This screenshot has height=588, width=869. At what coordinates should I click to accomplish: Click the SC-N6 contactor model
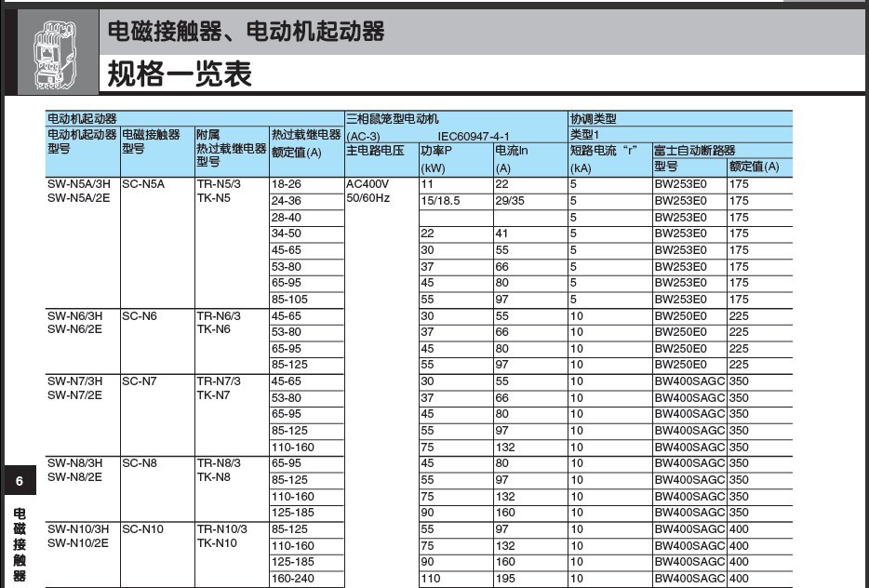pos(140,316)
